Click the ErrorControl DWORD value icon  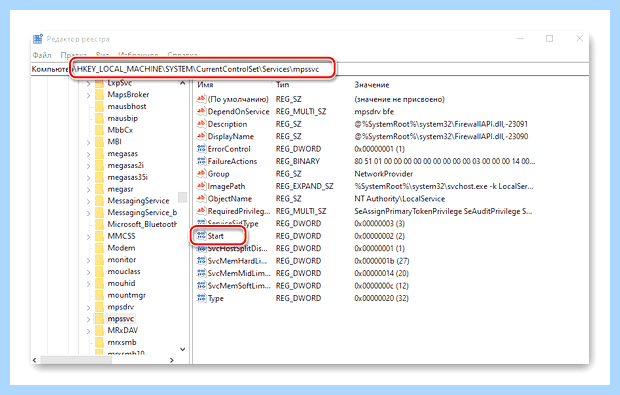pos(201,149)
